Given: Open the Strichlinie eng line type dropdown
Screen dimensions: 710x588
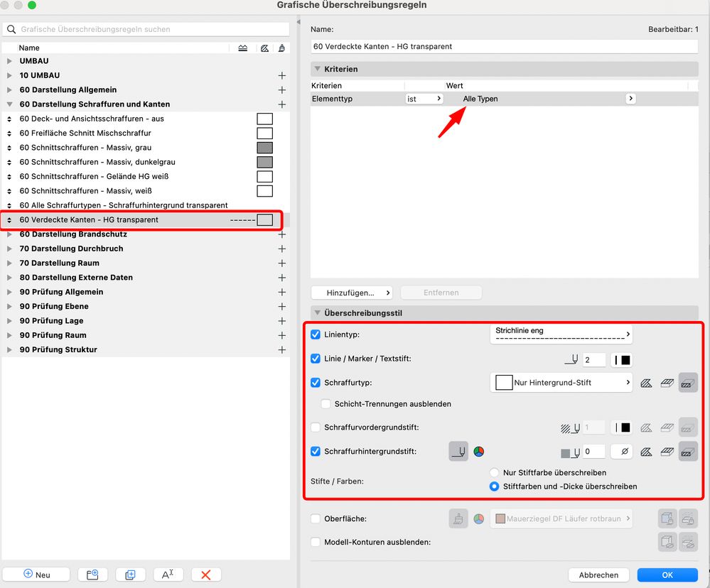Looking at the screenshot, I should pos(561,334).
